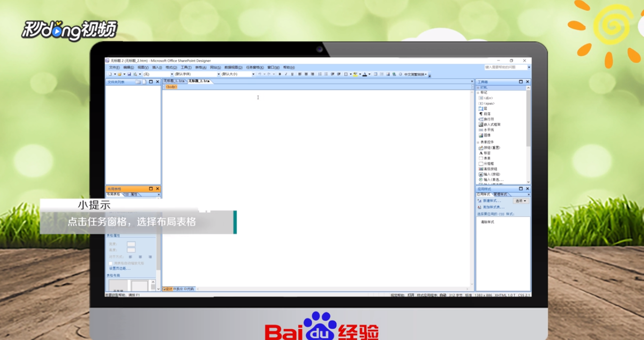Screen dimensions: 644x340
Task: Click the Open folder toolbar icon
Action: [119, 74]
